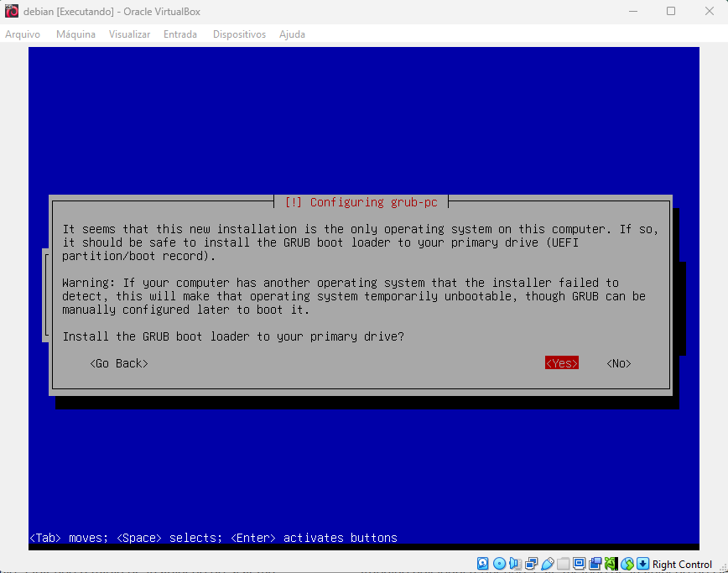The width and height of the screenshot is (728, 573).
Task: Open the Ajuda menu
Action: 292,34
